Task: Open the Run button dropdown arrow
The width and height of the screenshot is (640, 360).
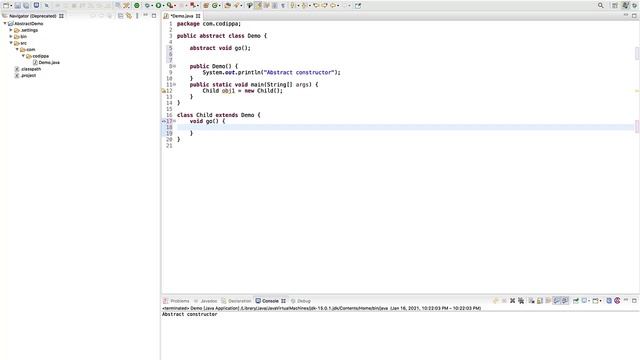Action: (164, 6)
